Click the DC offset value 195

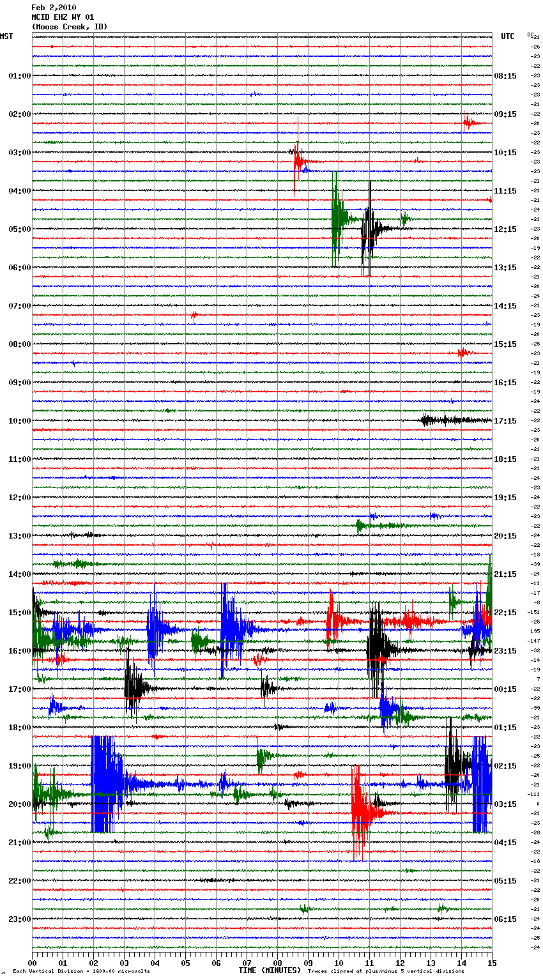coord(534,631)
